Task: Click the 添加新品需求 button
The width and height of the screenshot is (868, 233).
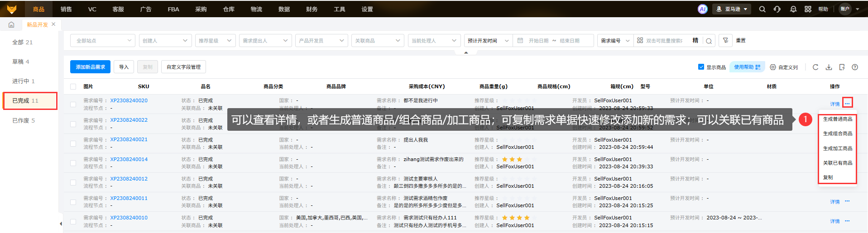Action: click(x=90, y=67)
